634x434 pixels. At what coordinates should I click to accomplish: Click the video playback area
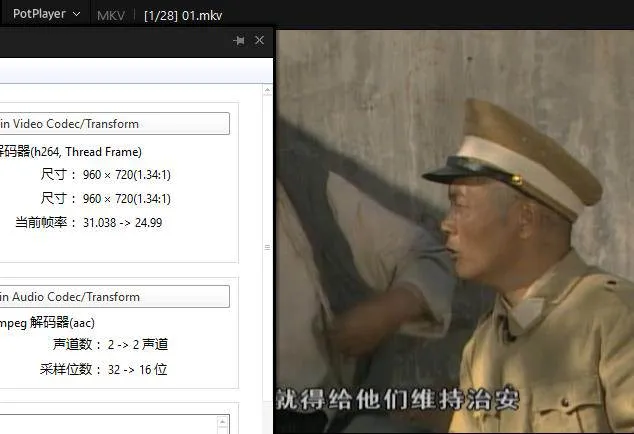(455, 231)
